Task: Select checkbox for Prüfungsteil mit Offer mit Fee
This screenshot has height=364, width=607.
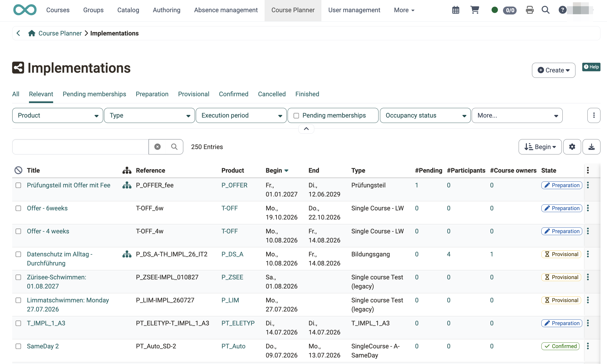Action: pyautogui.click(x=18, y=185)
